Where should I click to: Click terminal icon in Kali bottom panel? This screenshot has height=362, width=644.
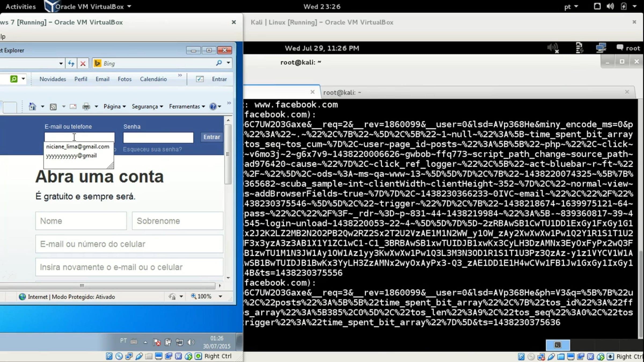558,345
